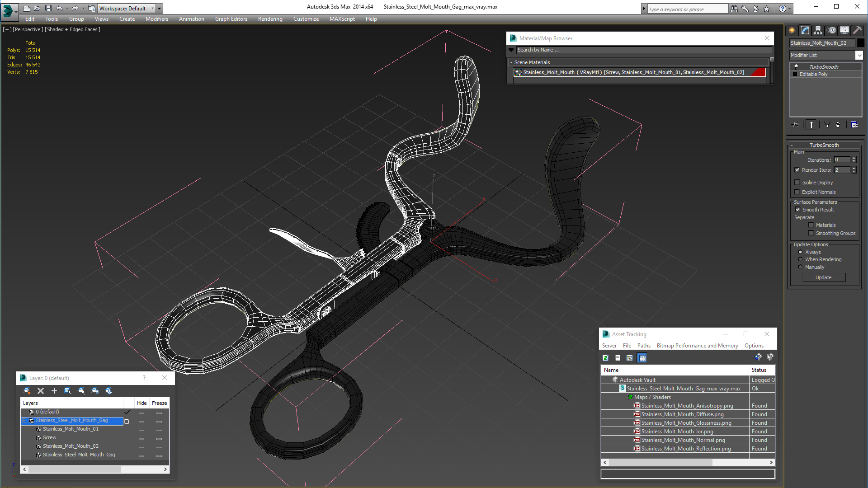Open the Modifiers menu
868x488 pixels.
coord(157,19)
